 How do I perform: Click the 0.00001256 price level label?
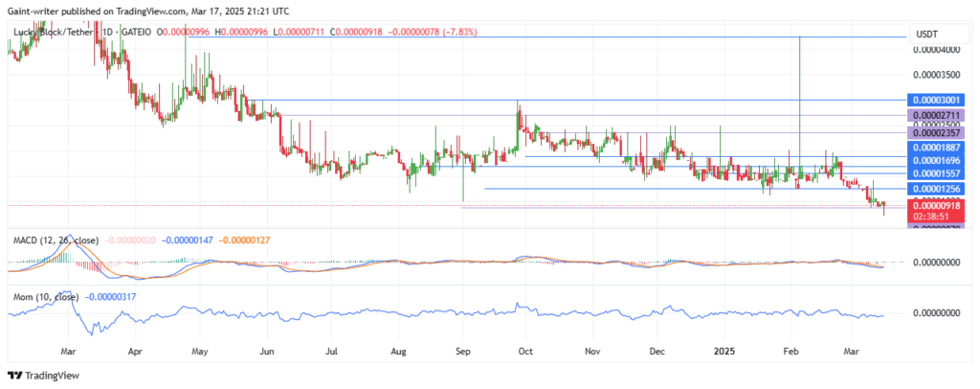[938, 189]
